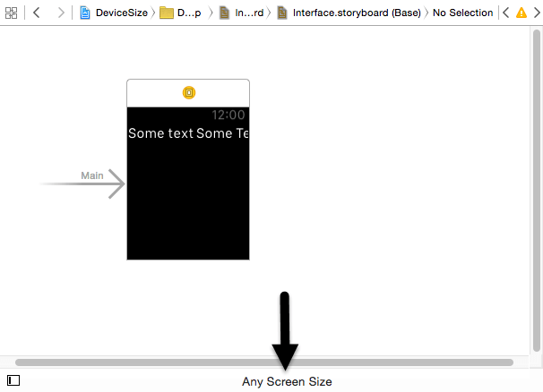543x392 pixels.
Task: Click the Any Screen Size button
Action: point(287,381)
